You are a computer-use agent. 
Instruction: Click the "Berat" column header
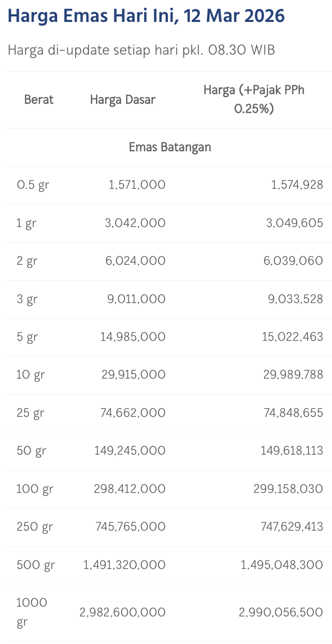(39, 100)
